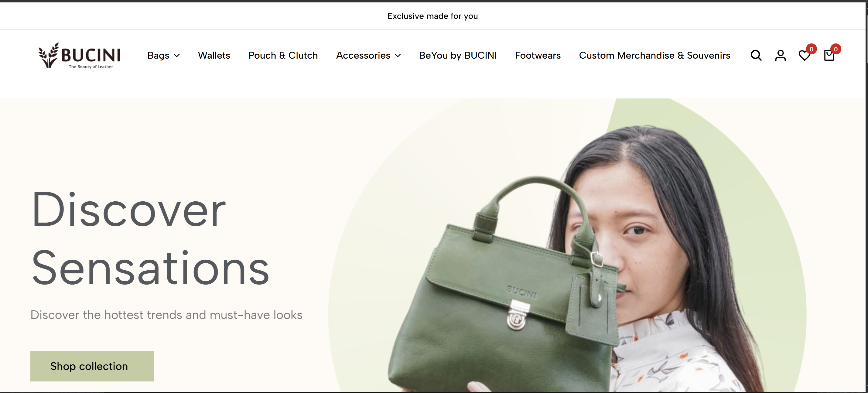868x393 pixels.
Task: Go to the Wallets page
Action: tap(214, 55)
